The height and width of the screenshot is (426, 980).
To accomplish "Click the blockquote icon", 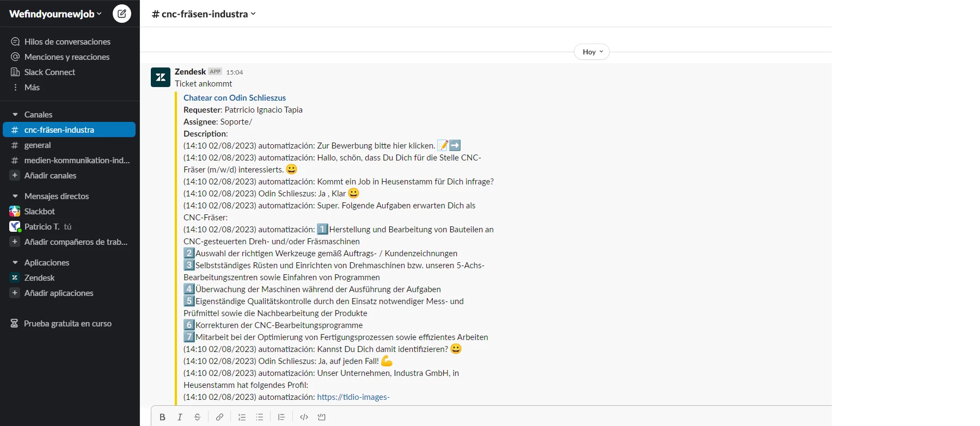I will (x=281, y=417).
